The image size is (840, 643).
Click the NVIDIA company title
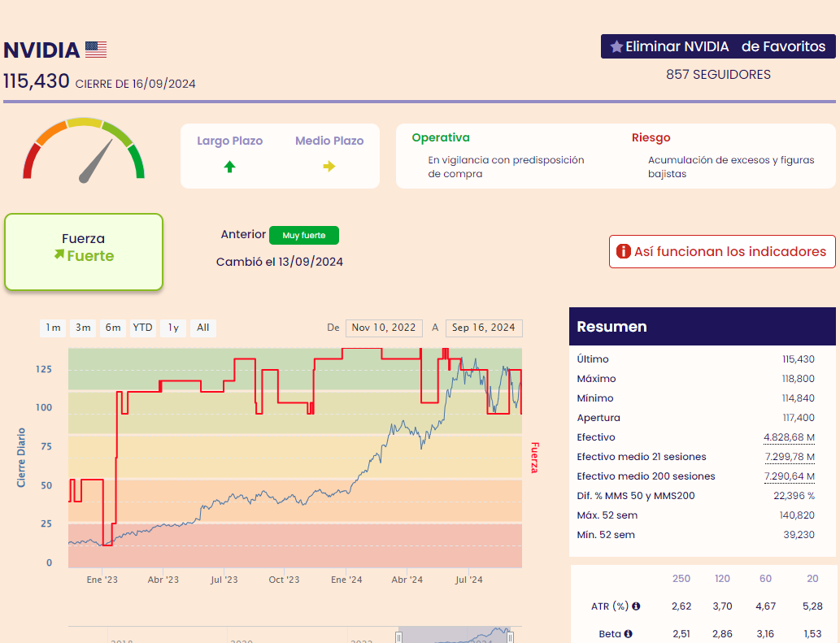point(41,50)
